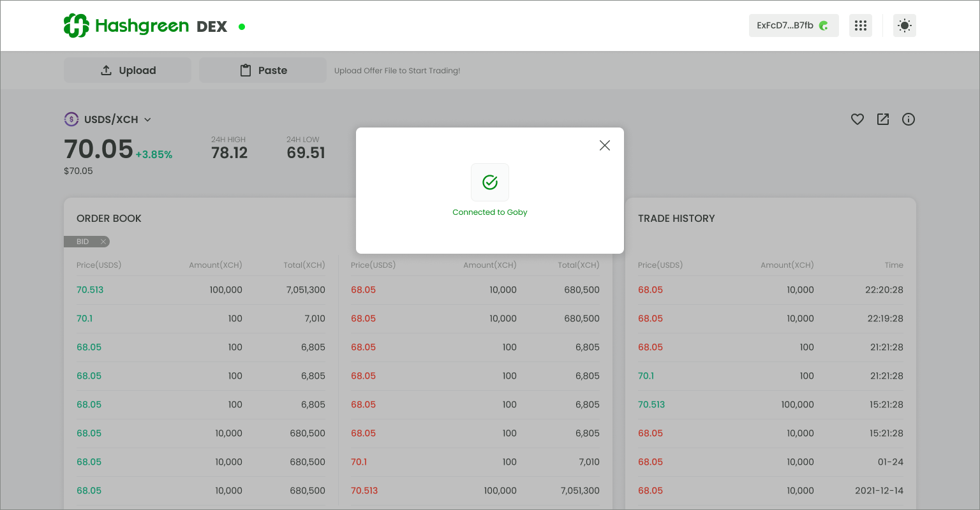Screen dimensions: 980x510
Task: Click trade history time 22:19:28
Action: [886, 318]
